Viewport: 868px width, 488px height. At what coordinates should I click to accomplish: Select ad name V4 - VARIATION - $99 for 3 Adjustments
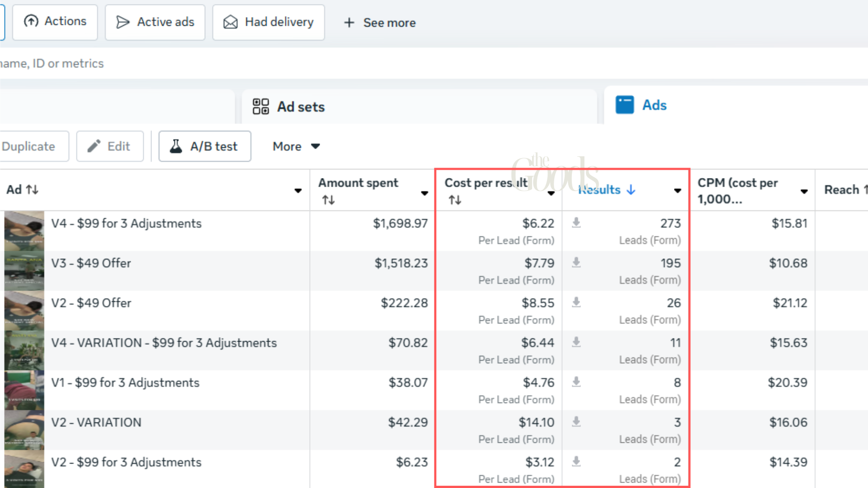coord(164,343)
